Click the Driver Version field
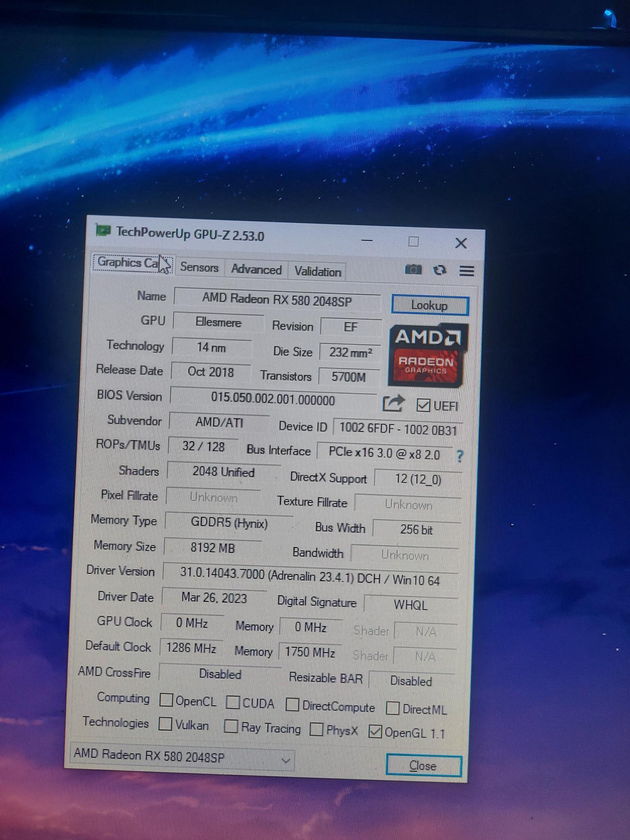Image resolution: width=630 pixels, height=840 pixels. pyautogui.click(x=310, y=577)
